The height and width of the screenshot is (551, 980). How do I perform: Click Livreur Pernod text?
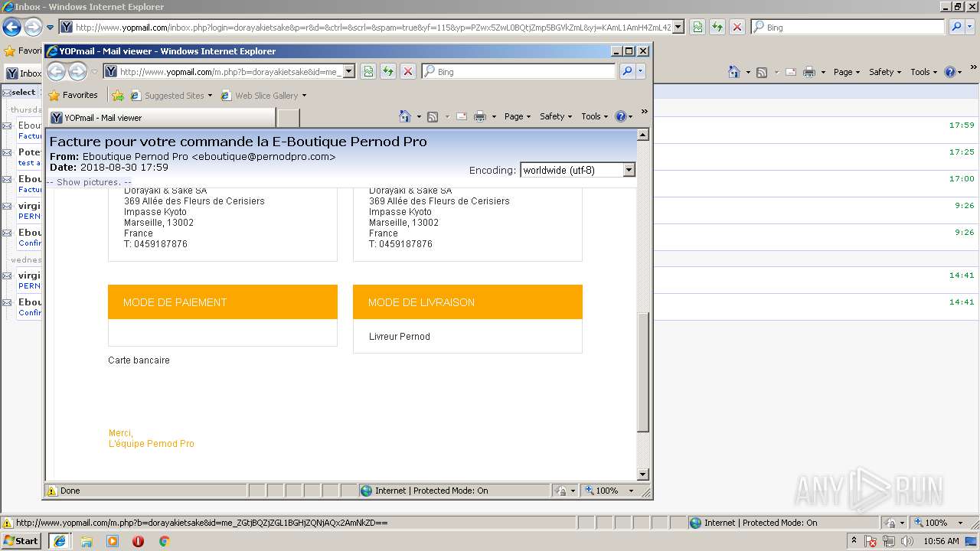(x=400, y=337)
